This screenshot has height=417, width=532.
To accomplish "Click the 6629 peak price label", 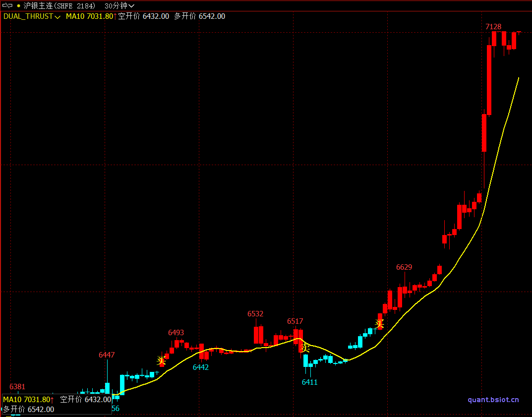I will tap(404, 267).
